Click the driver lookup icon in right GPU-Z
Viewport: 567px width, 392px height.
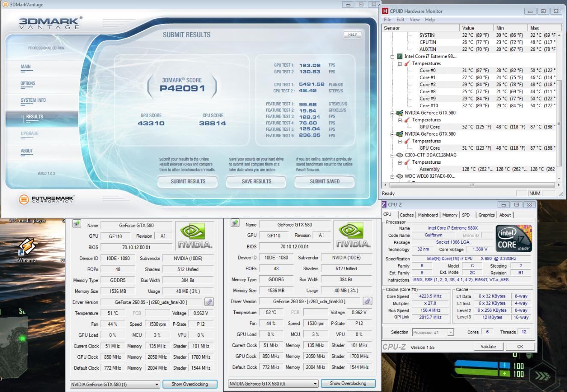367,301
